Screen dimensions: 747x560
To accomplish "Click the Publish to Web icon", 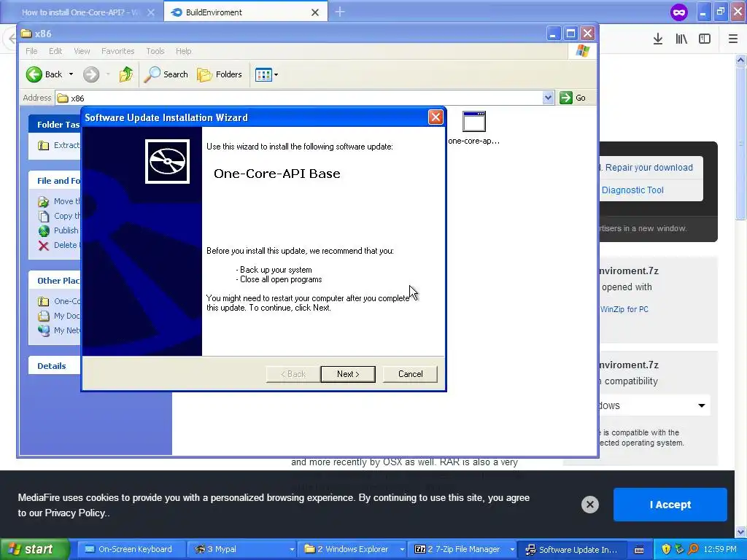I will click(43, 231).
